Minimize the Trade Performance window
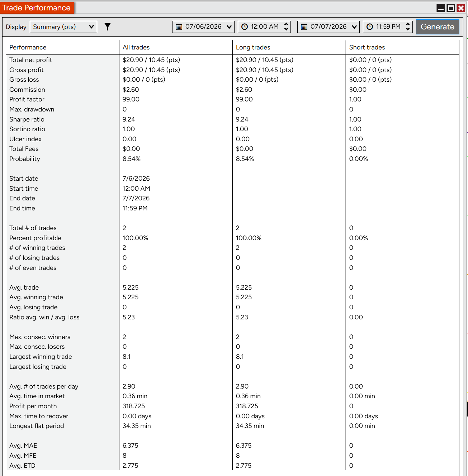The height and width of the screenshot is (476, 468). [441, 8]
